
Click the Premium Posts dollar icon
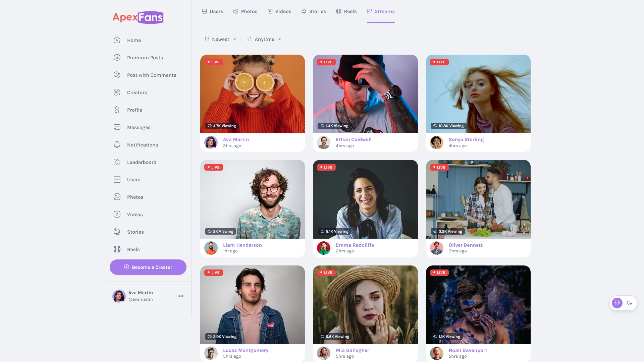tap(117, 57)
